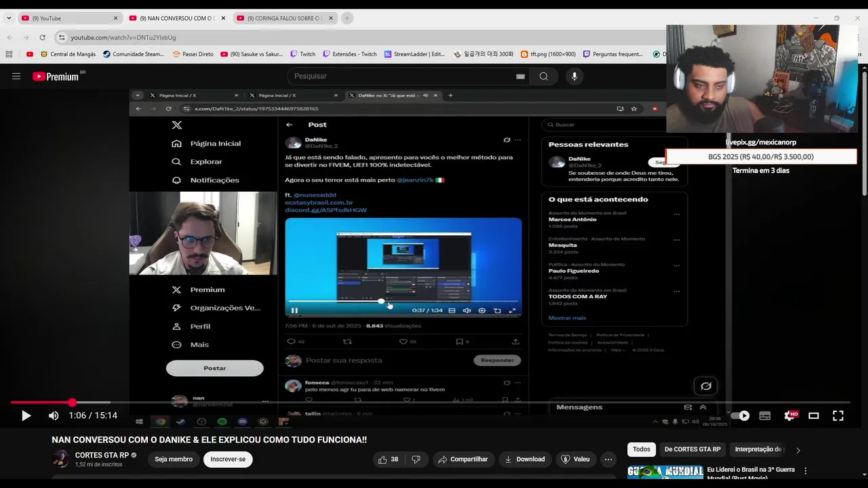
Task: Open the Perguntas frequent... bookmark
Action: (x=612, y=54)
